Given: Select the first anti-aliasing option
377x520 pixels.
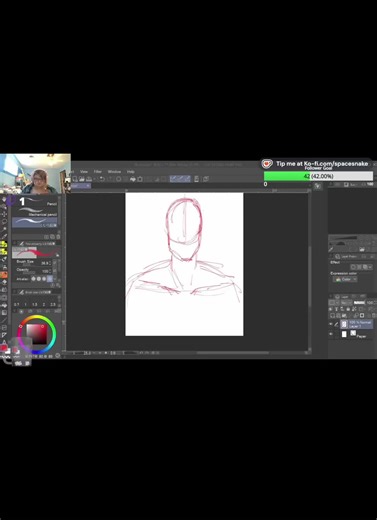Looking at the screenshot, I should coord(33,279).
